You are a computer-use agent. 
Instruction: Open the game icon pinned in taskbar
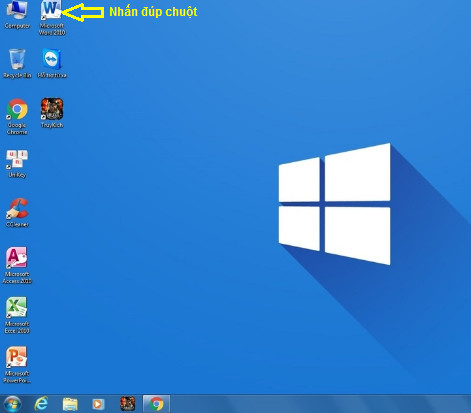click(128, 404)
